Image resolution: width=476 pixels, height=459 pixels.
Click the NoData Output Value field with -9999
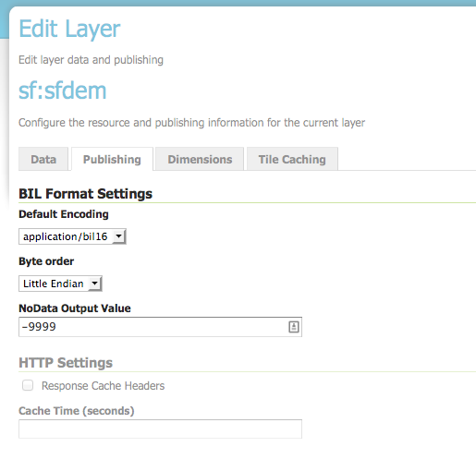[160, 327]
